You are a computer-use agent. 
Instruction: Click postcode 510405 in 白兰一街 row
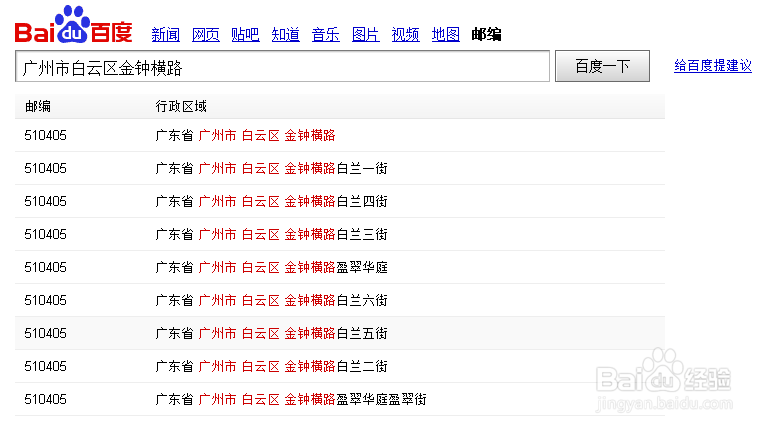(x=45, y=169)
